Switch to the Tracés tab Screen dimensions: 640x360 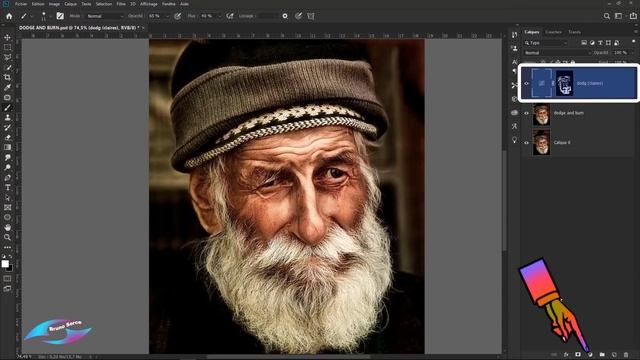(x=574, y=32)
